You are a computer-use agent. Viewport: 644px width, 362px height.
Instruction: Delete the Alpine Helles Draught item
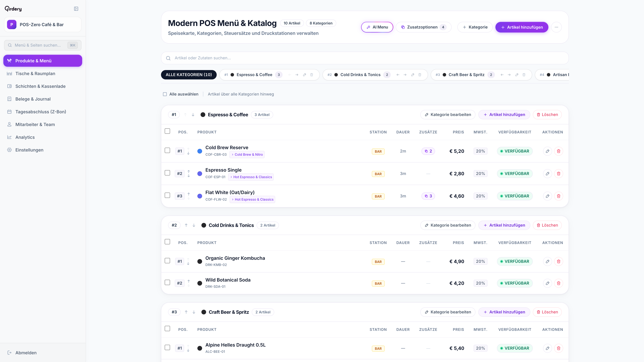558,348
